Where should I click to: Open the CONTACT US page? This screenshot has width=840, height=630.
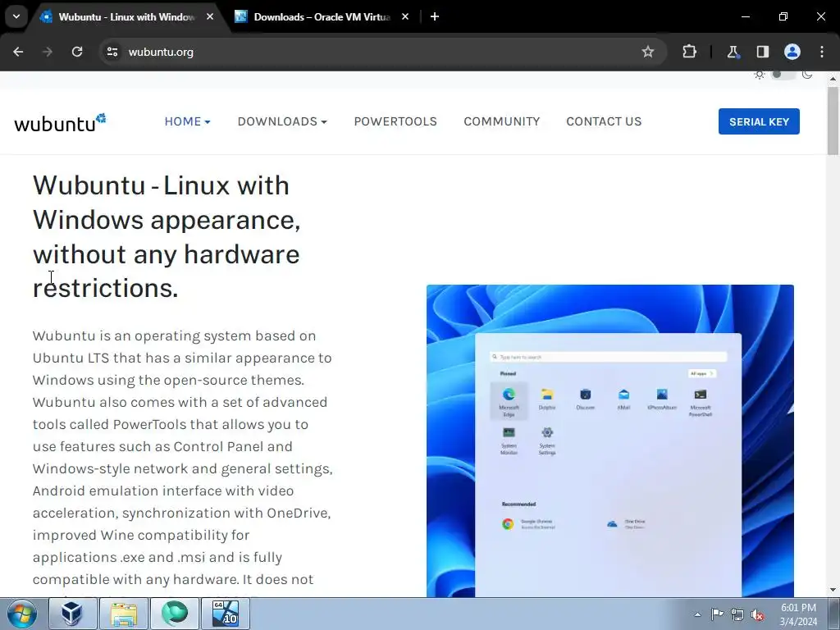pyautogui.click(x=604, y=121)
